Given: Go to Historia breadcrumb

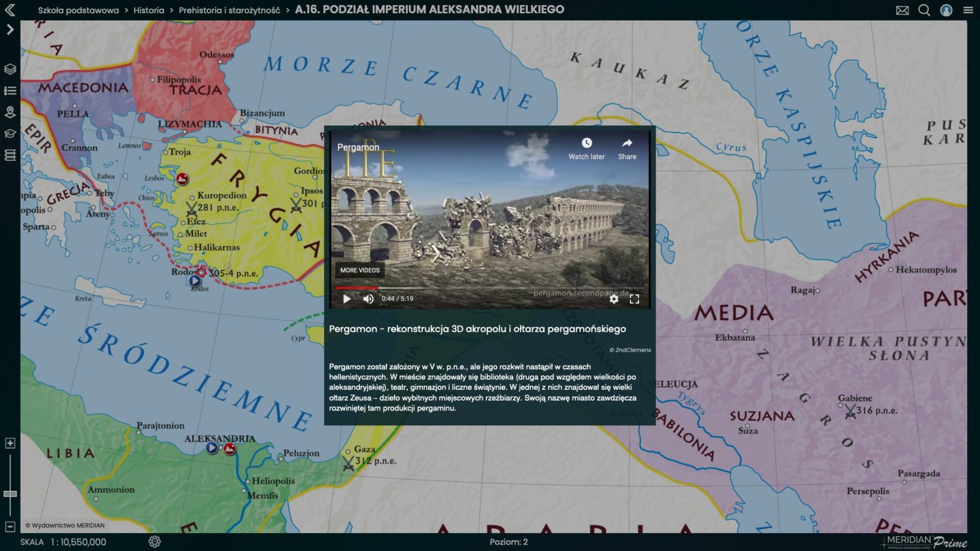Looking at the screenshot, I should coord(149,10).
